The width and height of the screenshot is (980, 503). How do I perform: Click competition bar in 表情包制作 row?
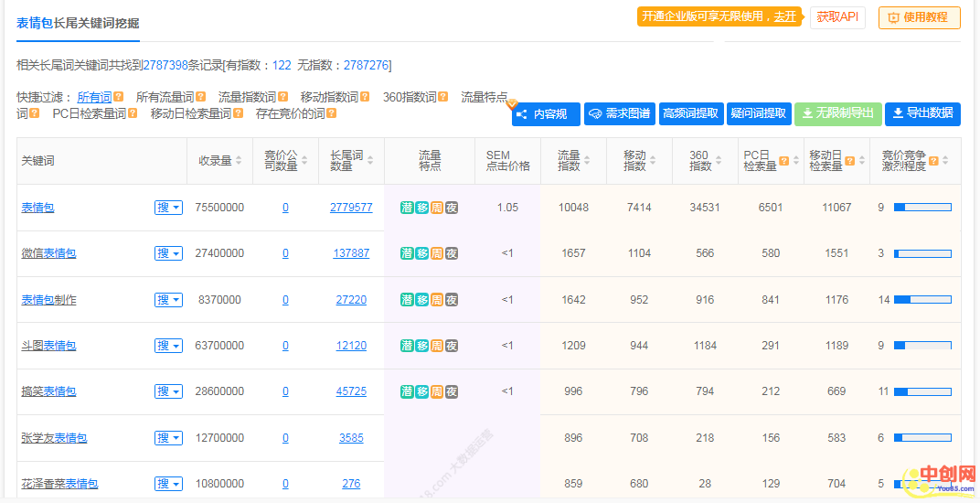click(921, 300)
